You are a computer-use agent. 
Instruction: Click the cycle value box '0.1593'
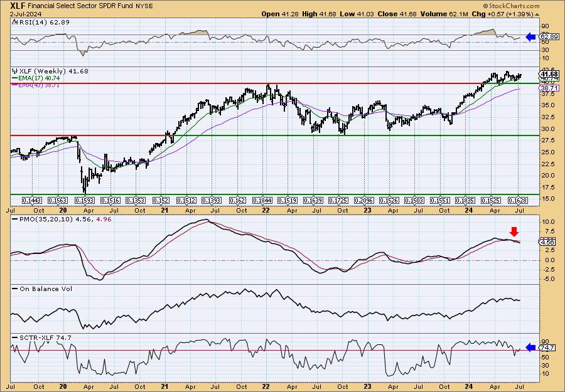point(84,200)
